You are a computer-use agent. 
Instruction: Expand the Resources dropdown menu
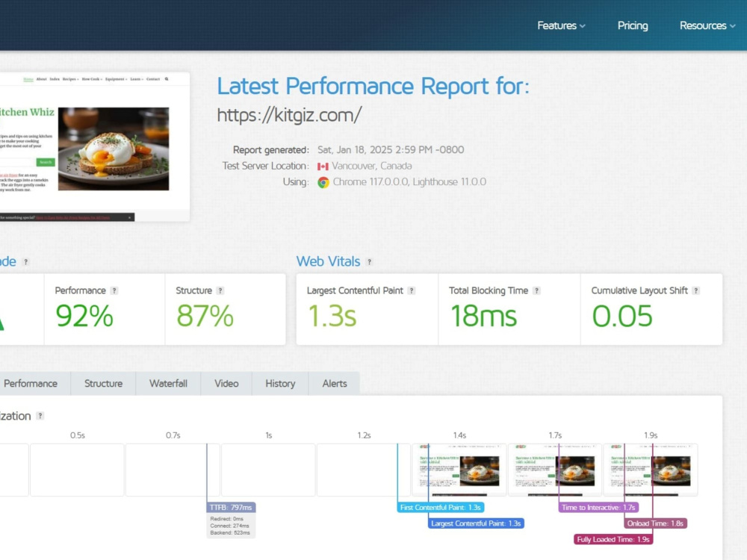coord(707,25)
